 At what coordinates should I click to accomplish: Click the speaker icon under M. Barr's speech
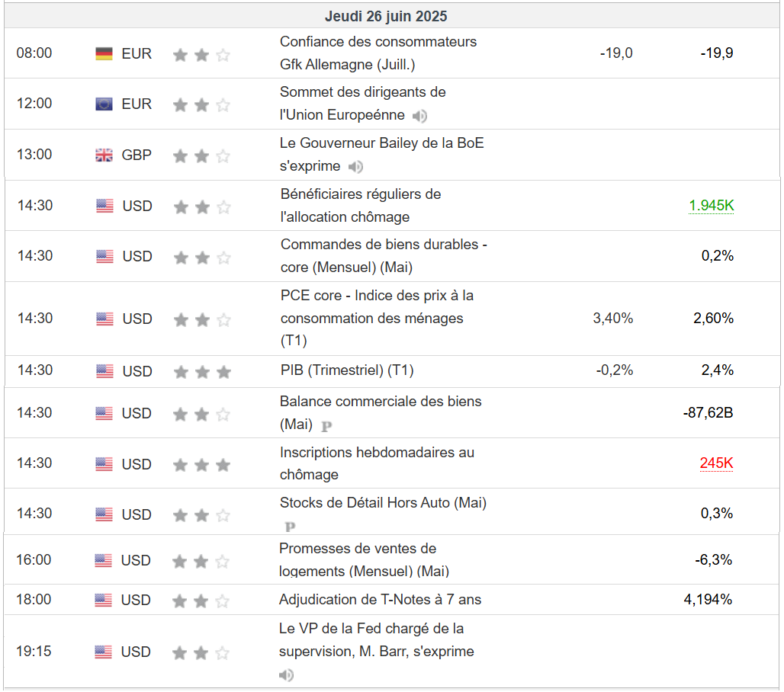click(287, 675)
